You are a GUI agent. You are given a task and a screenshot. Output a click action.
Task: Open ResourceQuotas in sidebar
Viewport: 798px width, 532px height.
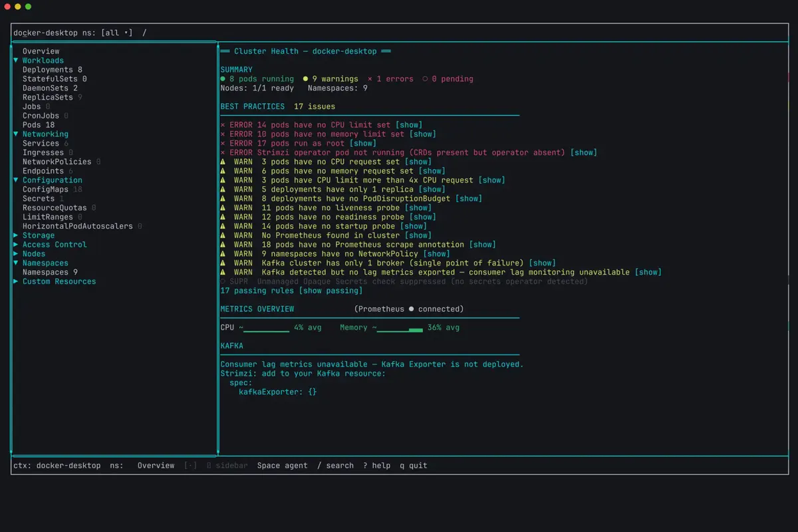point(59,208)
